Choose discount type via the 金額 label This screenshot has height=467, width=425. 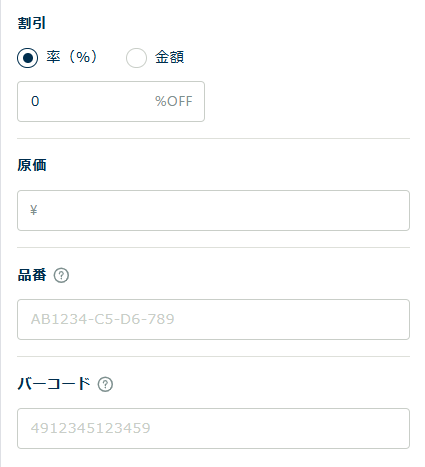coord(169,57)
